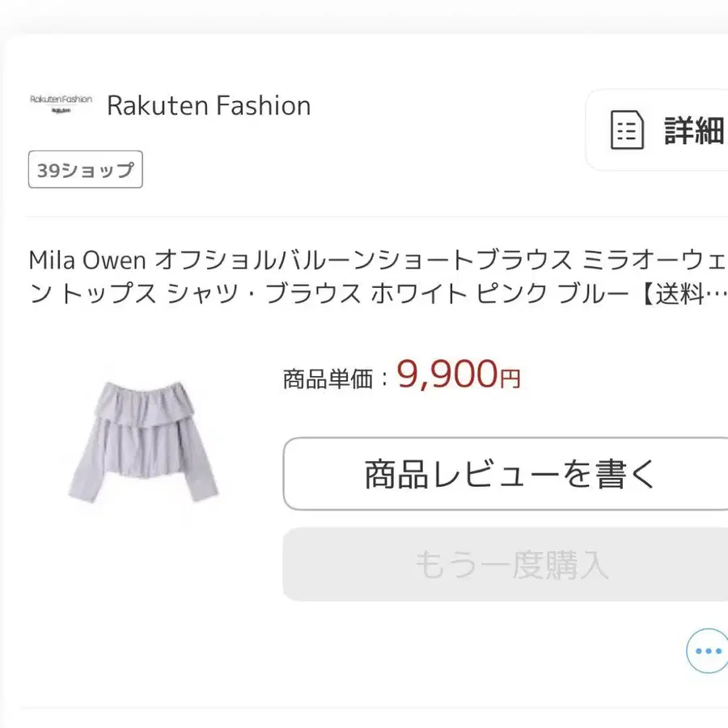Click トップス text in product title

108,294
